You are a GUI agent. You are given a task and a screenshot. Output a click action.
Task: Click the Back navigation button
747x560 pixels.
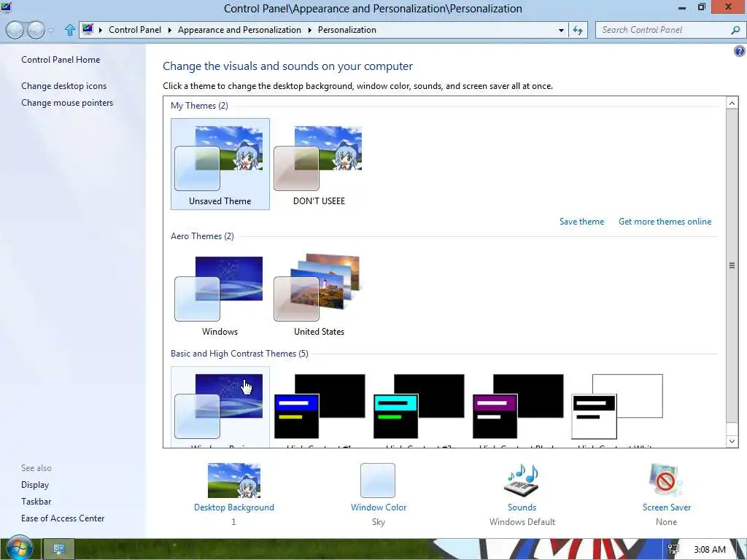[x=15, y=30]
